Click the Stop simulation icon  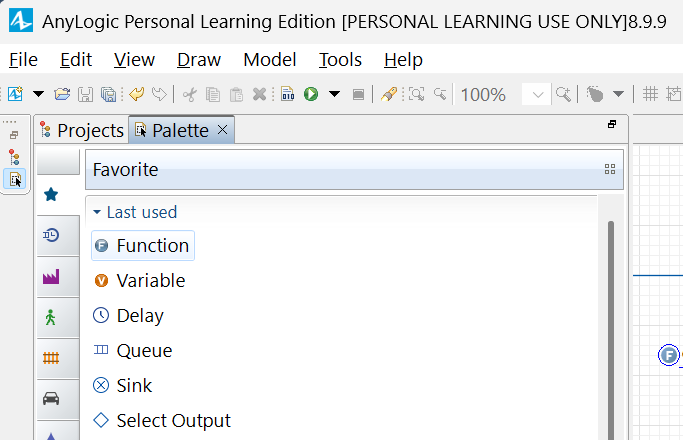[358, 95]
